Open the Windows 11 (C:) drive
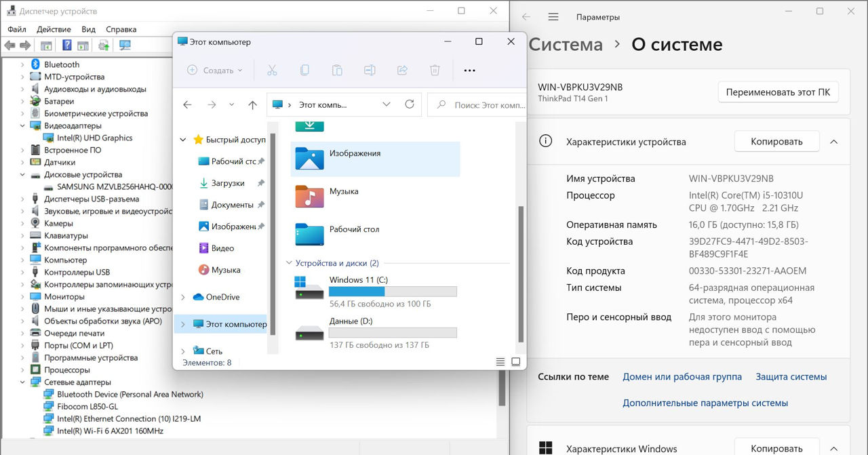Screen dimensions: 868x455 358,280
